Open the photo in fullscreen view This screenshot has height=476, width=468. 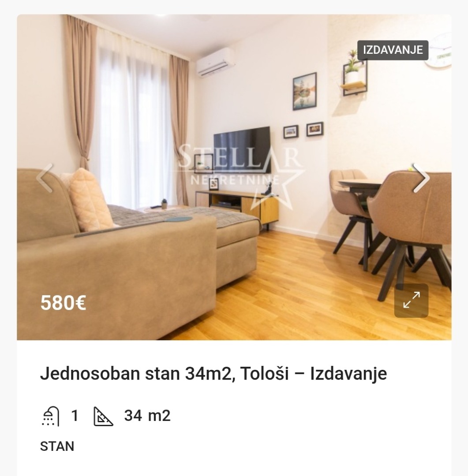click(x=411, y=301)
